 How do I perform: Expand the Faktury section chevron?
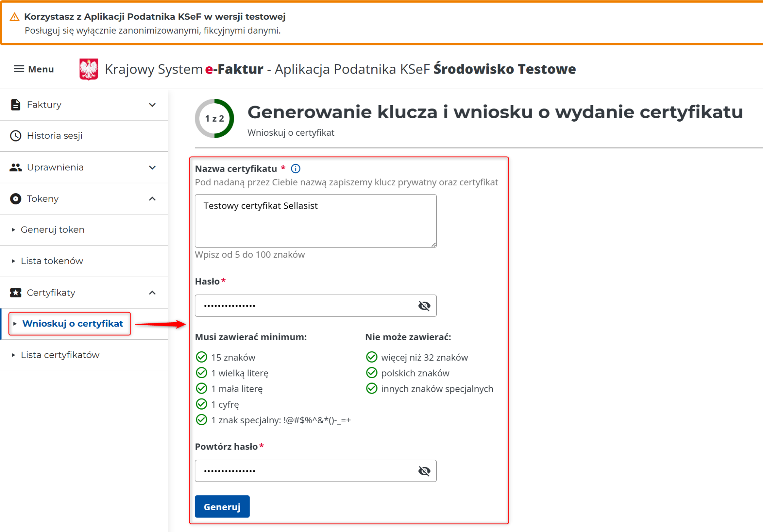(152, 105)
